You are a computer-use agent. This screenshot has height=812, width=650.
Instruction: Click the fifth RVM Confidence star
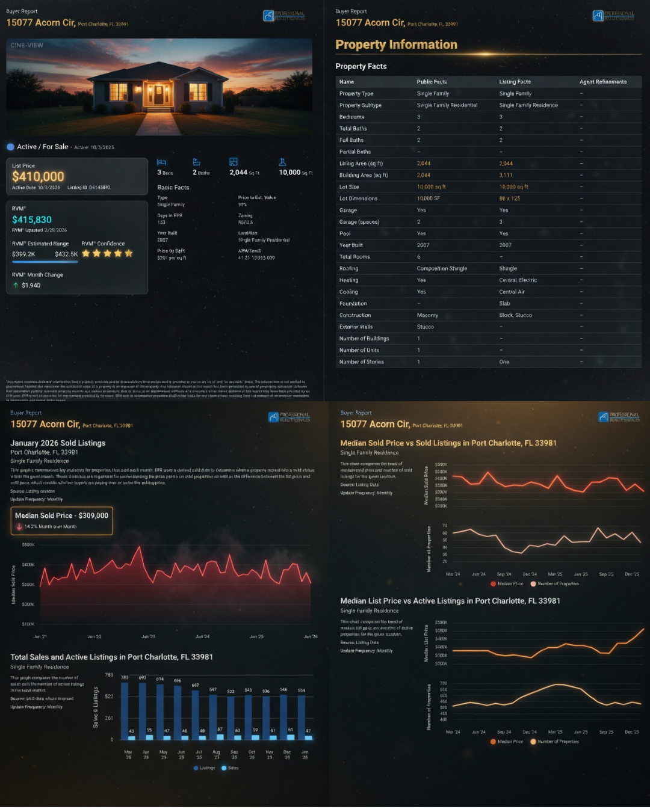click(x=128, y=253)
